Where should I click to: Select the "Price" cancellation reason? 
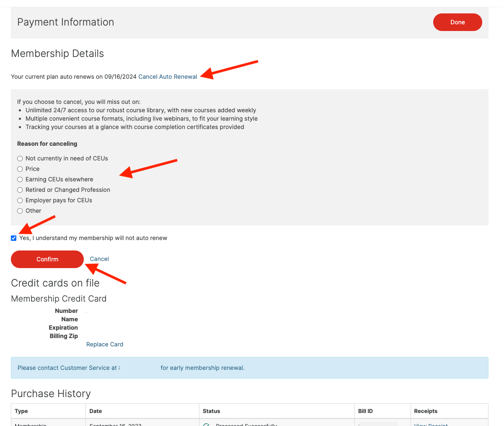(20, 169)
